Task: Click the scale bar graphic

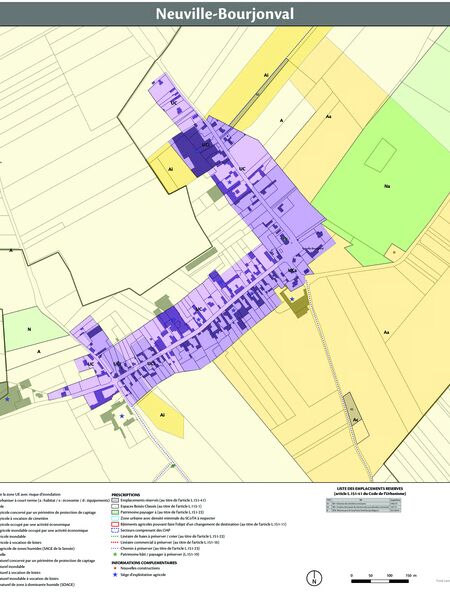Action: tap(380, 581)
